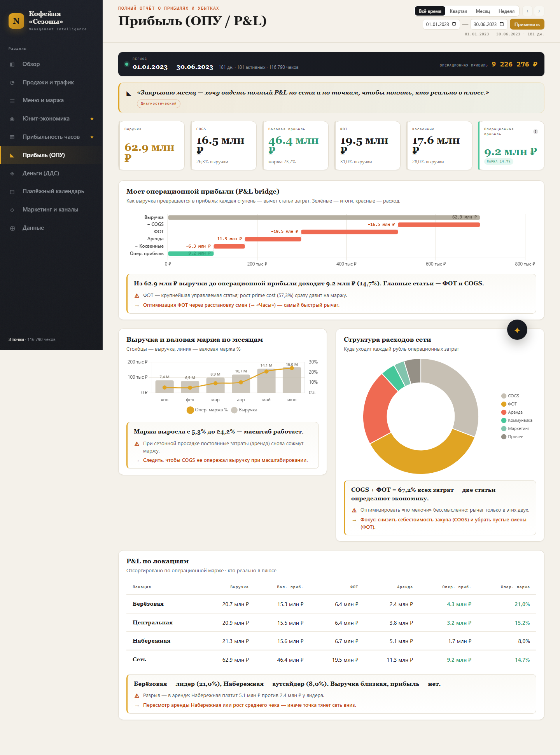
Task: Click warning icon in the ФОТ insight
Action: coord(137,296)
